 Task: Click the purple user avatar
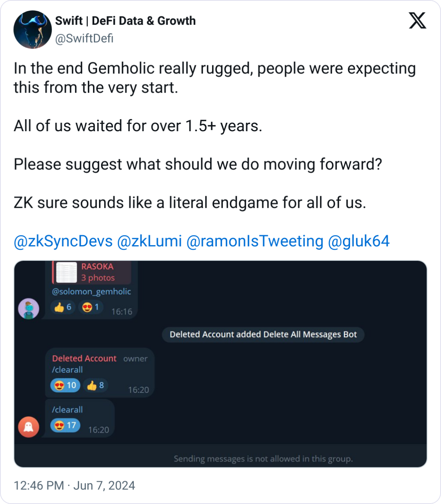pyautogui.click(x=29, y=309)
